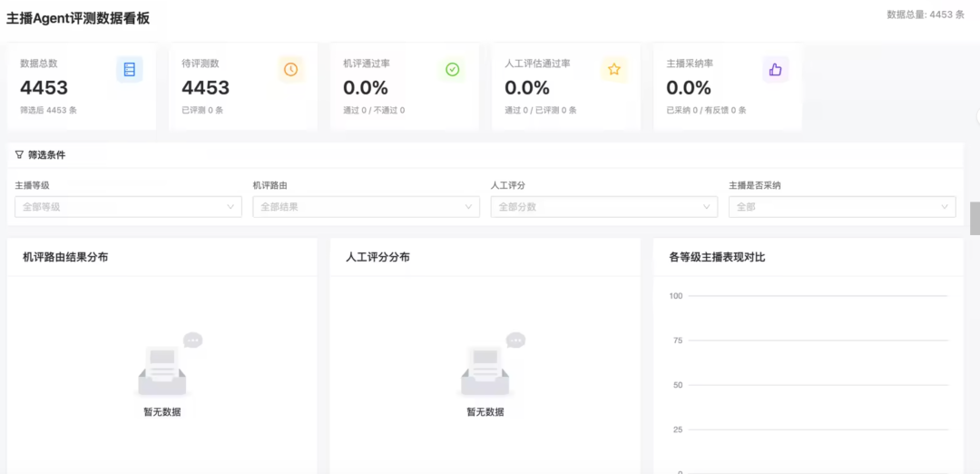Click the 主播等级 filter label
The width and height of the screenshot is (980, 474).
(x=33, y=186)
